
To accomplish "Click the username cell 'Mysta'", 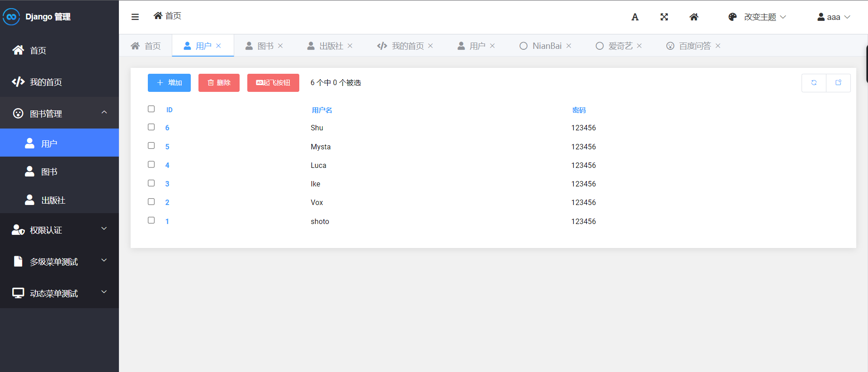I will (x=321, y=147).
